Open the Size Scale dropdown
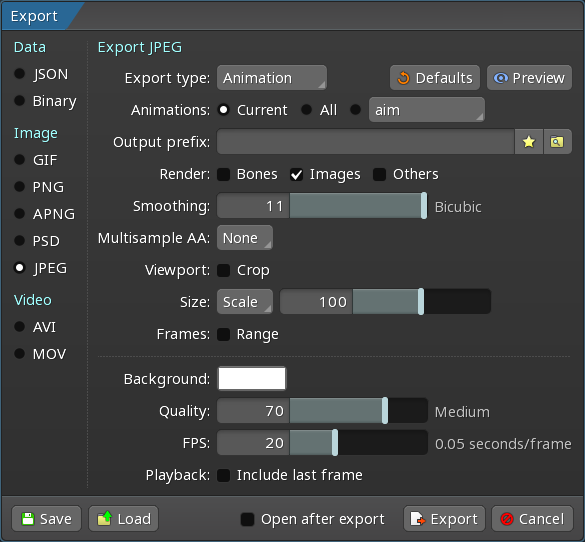 point(245,301)
